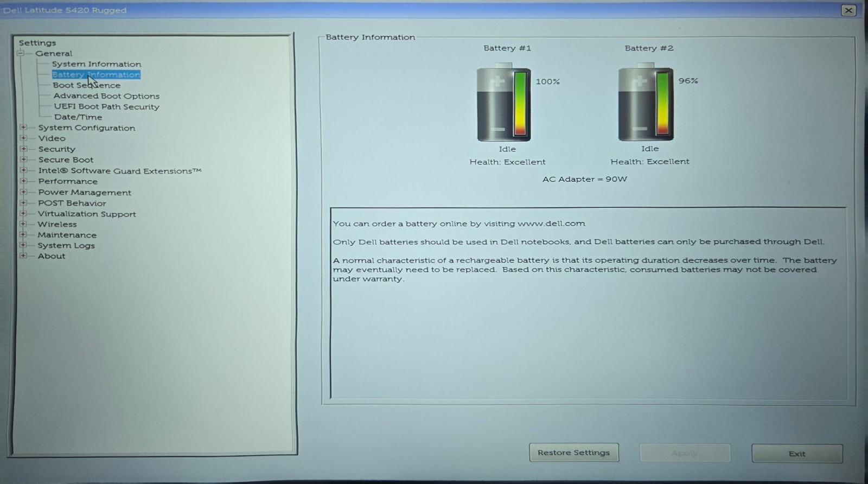Select General category label
The image size is (868, 484).
pyautogui.click(x=54, y=53)
